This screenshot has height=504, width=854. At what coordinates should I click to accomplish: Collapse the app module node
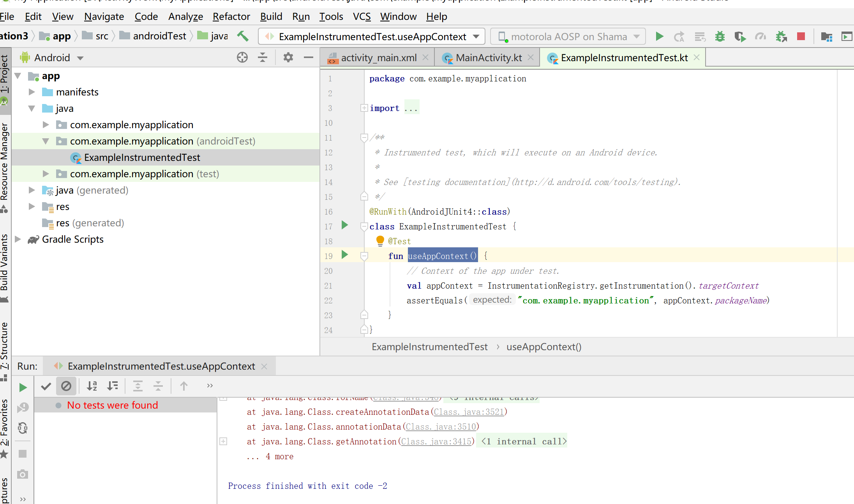(18, 76)
